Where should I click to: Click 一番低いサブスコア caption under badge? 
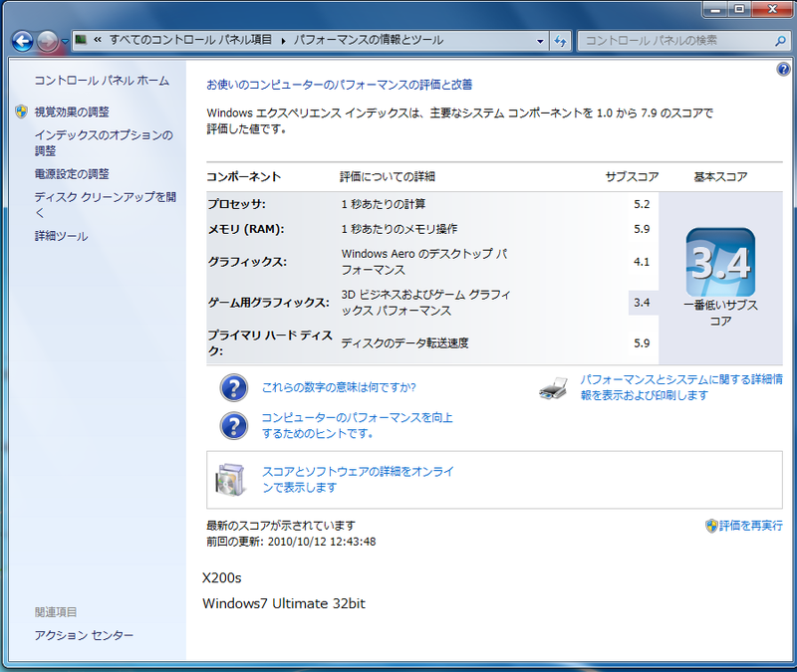point(720,313)
